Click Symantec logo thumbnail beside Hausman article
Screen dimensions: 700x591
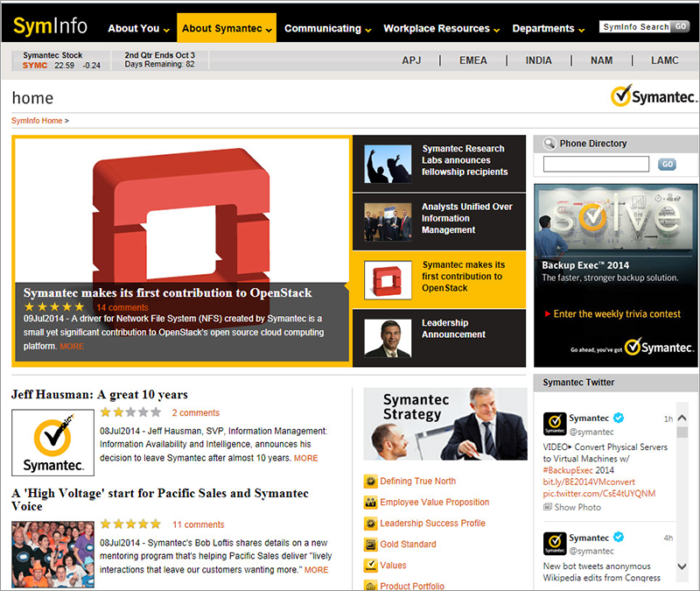[x=52, y=443]
